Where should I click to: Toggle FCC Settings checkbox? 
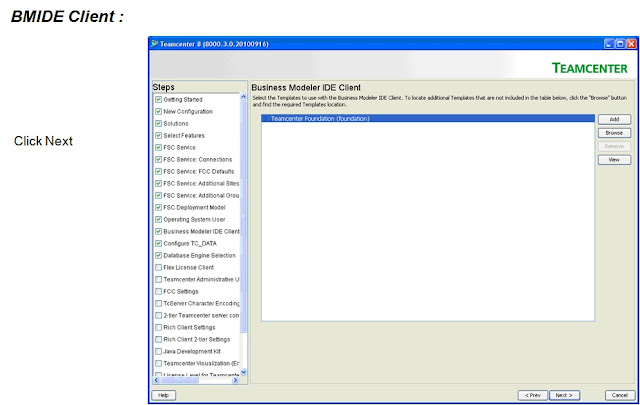tap(158, 291)
